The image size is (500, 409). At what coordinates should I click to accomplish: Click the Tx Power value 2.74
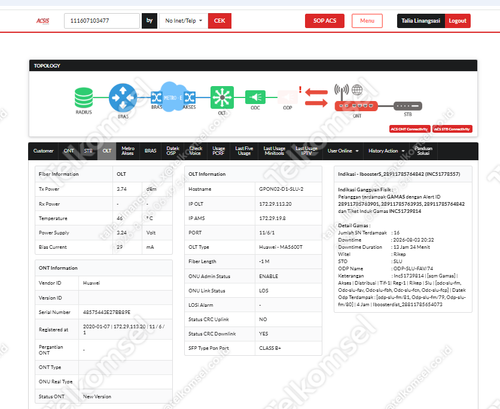pos(122,189)
